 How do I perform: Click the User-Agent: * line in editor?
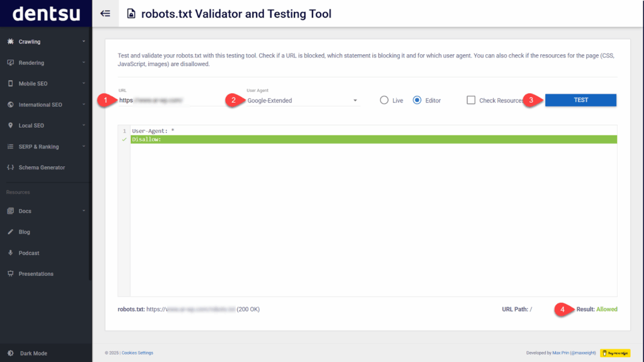(153, 131)
